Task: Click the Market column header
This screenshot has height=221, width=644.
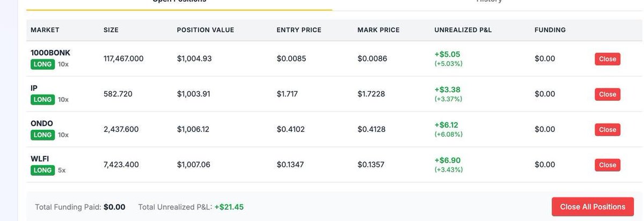Action: point(45,30)
